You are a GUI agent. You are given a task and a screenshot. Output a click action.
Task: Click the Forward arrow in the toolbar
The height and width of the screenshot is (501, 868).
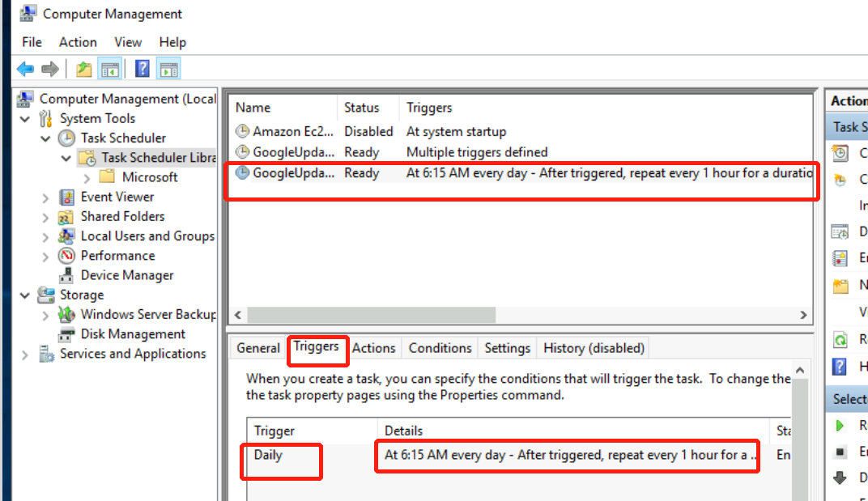50,70
